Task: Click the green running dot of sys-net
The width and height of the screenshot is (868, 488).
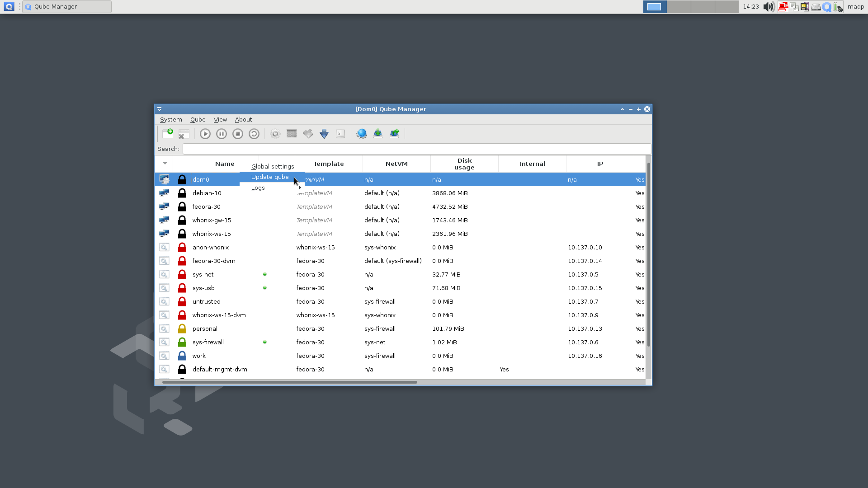Action: 265,274
